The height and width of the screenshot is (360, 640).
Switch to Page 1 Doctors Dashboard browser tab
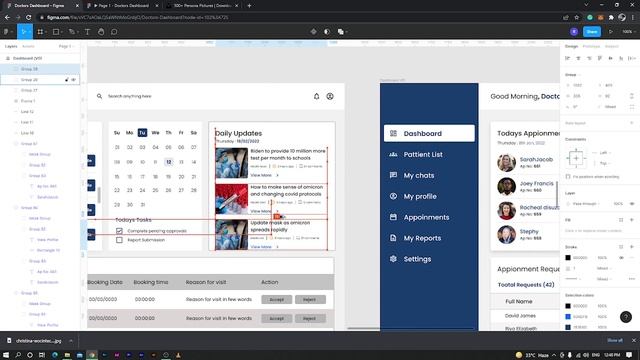pos(121,6)
